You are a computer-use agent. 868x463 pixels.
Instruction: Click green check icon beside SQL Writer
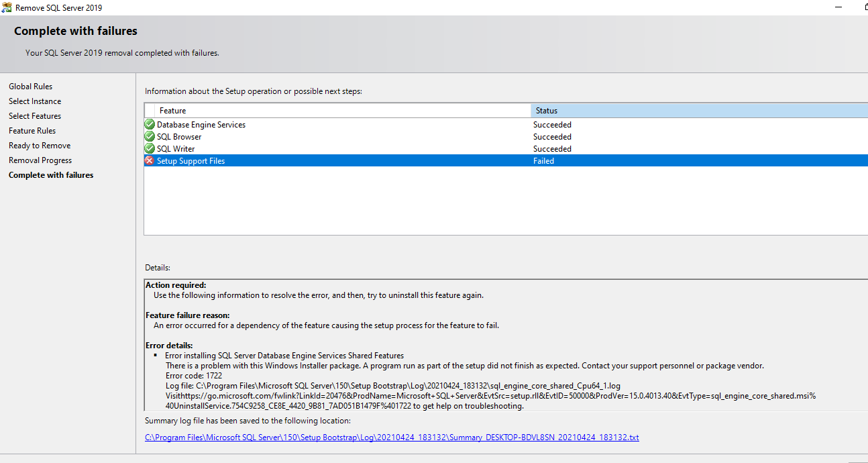pos(150,148)
